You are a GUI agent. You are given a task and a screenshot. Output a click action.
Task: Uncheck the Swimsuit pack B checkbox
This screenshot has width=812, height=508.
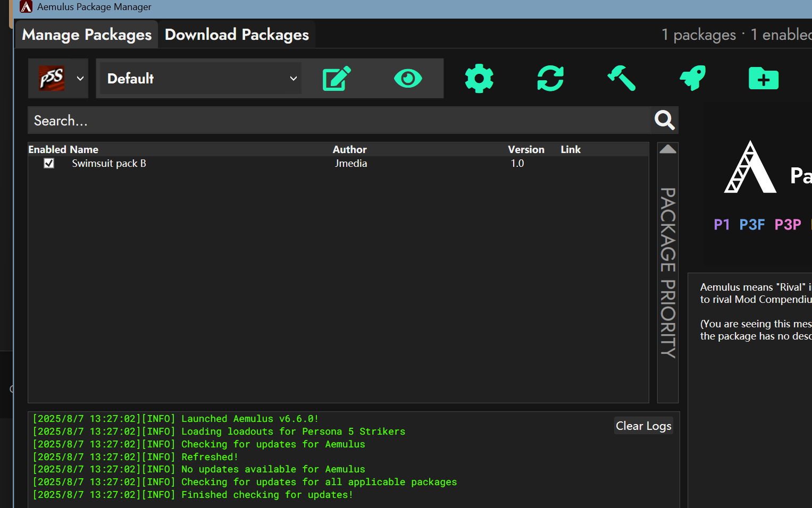click(x=49, y=163)
